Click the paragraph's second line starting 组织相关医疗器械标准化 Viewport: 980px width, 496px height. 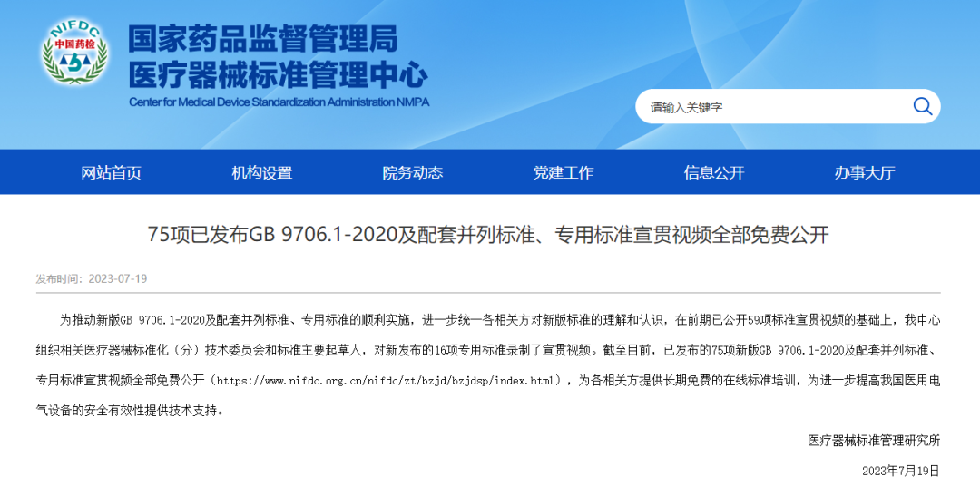(490, 350)
